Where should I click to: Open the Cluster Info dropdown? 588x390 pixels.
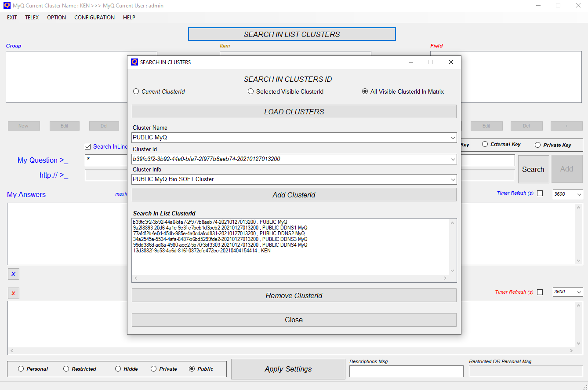(x=453, y=179)
